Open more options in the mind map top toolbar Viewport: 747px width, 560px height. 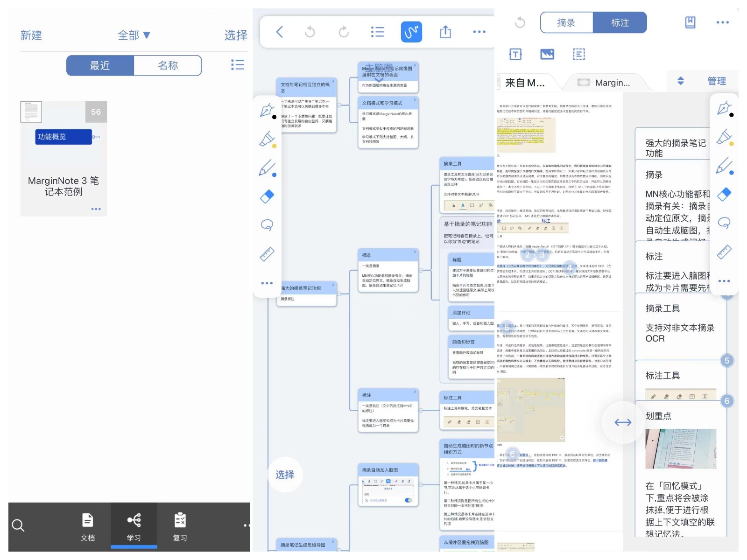coord(479,32)
